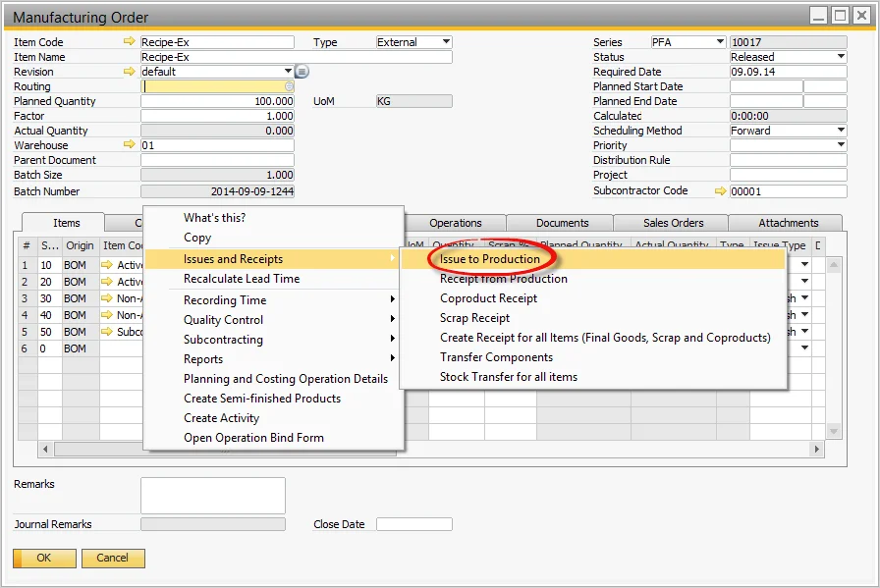
Task: Click link arrow in items row 2
Action: (107, 282)
